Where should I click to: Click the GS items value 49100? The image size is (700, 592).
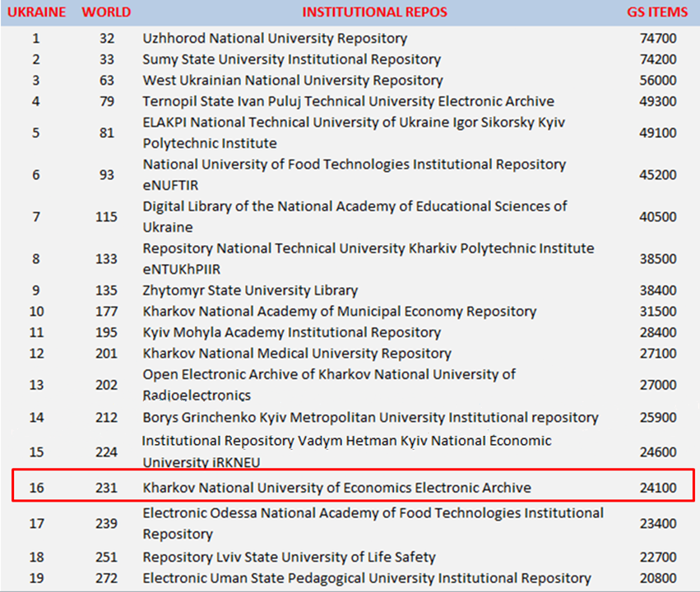(658, 133)
